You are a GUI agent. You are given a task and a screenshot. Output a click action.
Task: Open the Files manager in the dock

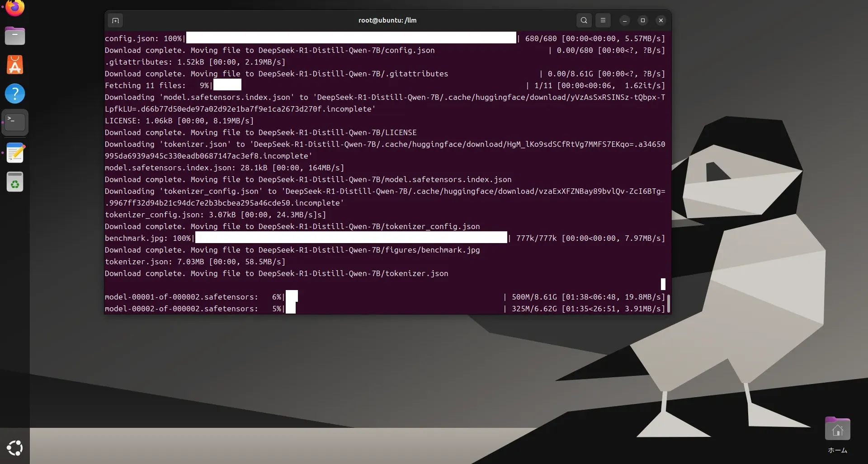(x=15, y=36)
